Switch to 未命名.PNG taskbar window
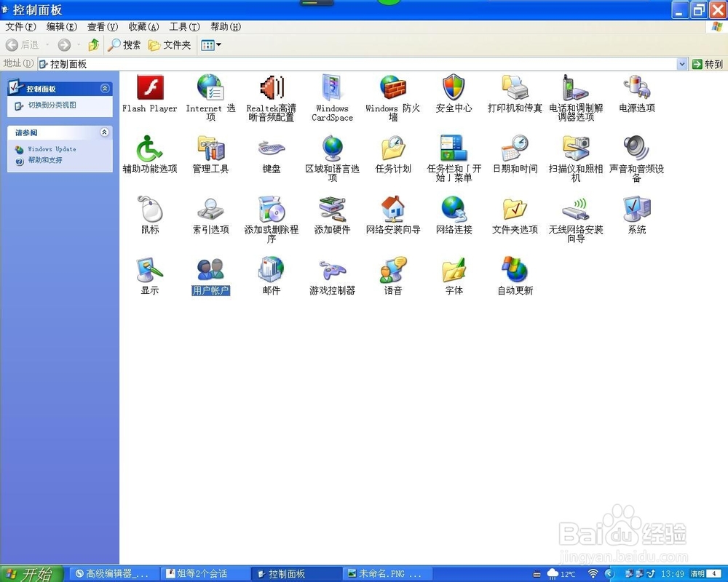Image resolution: width=728 pixels, height=582 pixels. (387, 574)
